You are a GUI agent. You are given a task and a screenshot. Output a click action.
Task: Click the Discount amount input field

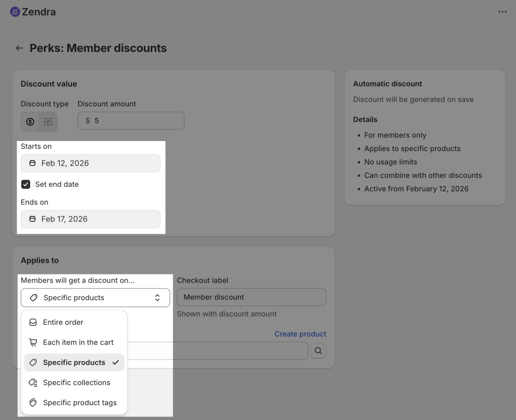[x=131, y=121]
